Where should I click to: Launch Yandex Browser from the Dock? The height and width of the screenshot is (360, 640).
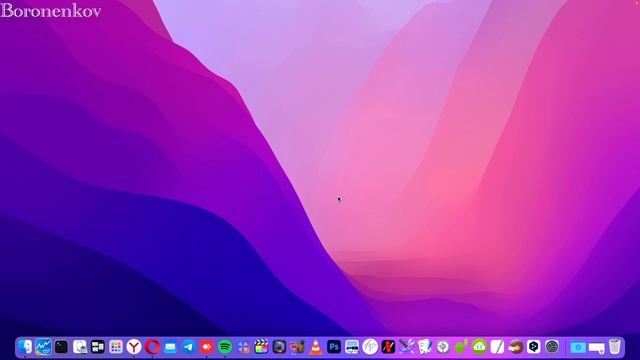tap(133, 347)
